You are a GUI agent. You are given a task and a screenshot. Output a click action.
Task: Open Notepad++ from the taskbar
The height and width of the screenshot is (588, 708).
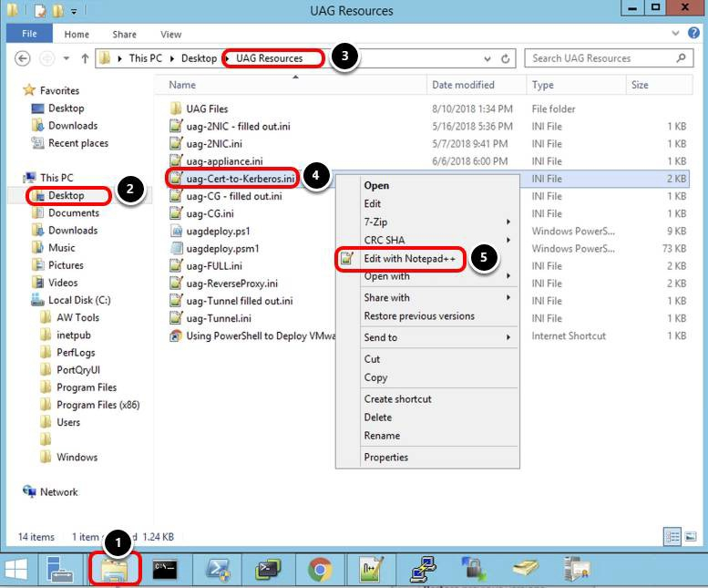tap(371, 571)
